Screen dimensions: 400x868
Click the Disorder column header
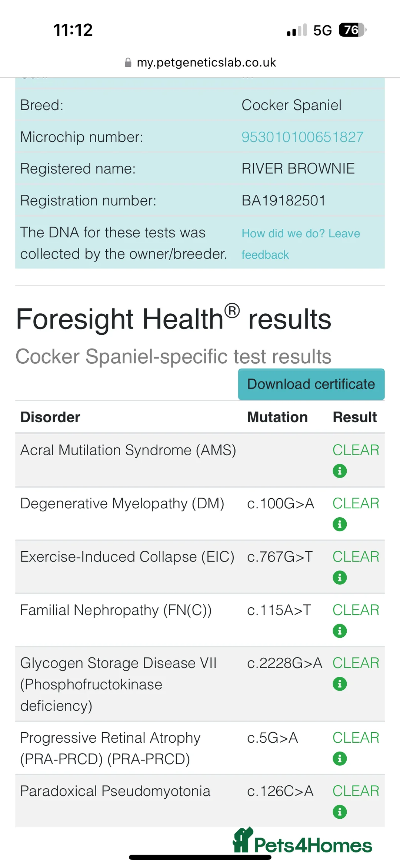50,417
